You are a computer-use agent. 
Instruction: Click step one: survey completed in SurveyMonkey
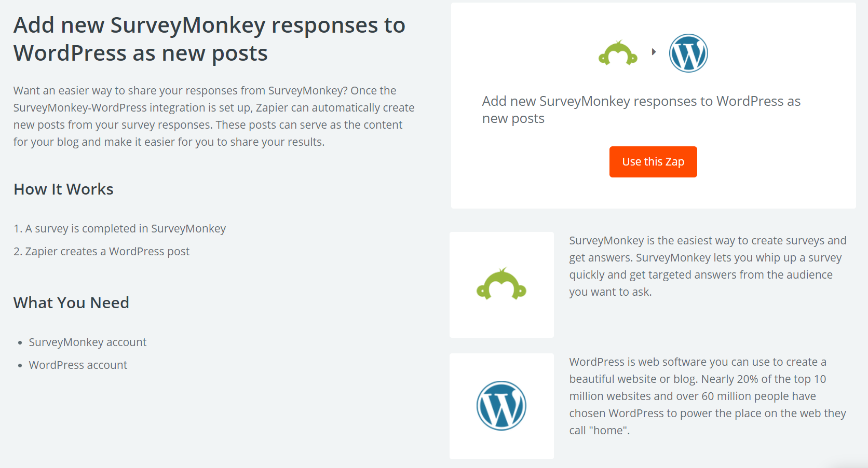[120, 228]
